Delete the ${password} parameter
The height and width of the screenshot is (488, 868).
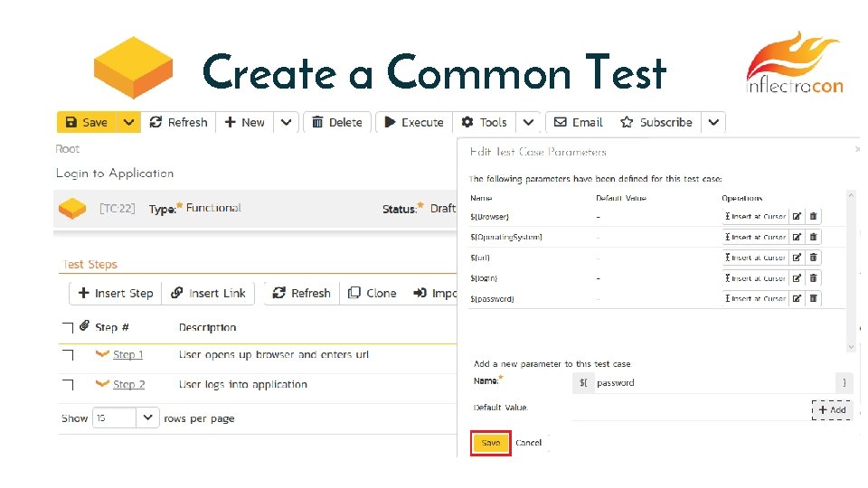tap(814, 299)
